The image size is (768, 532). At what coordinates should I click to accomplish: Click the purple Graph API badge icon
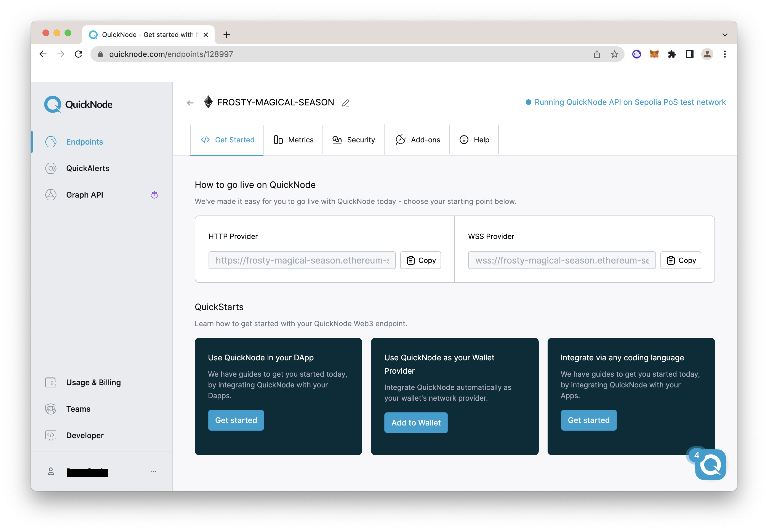coord(154,195)
